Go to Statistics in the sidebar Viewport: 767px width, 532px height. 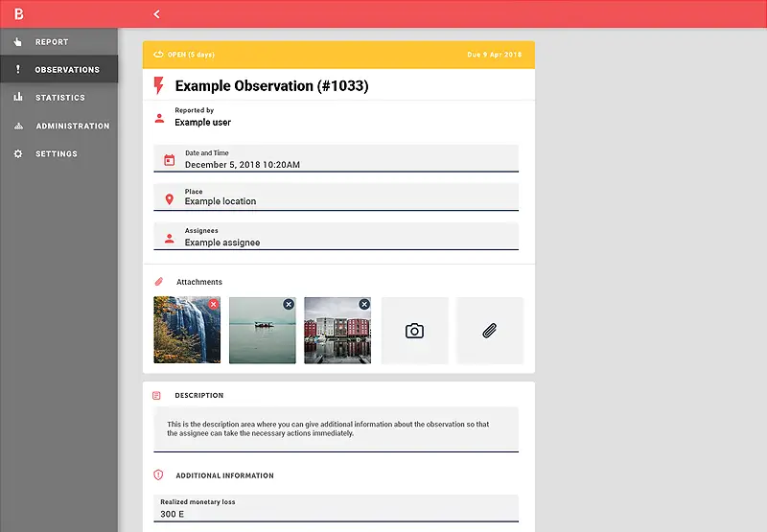coord(59,98)
